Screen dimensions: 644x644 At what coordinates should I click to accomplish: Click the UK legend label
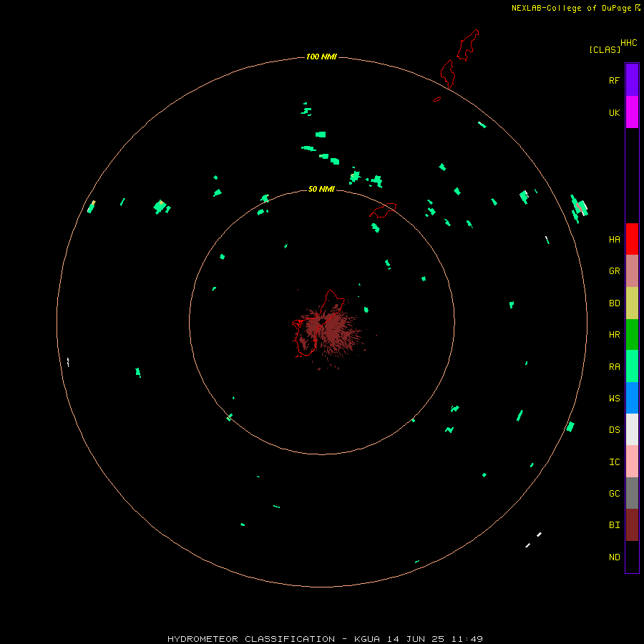point(614,112)
